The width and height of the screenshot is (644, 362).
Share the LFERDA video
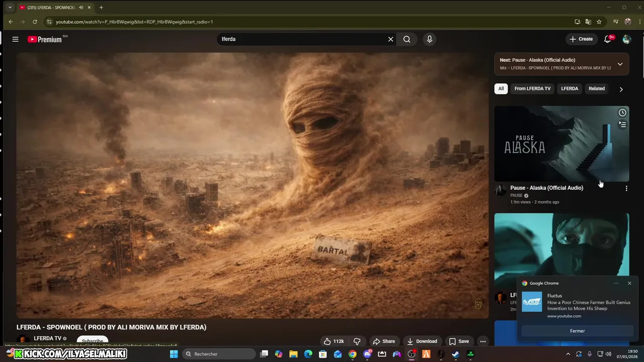click(x=384, y=341)
